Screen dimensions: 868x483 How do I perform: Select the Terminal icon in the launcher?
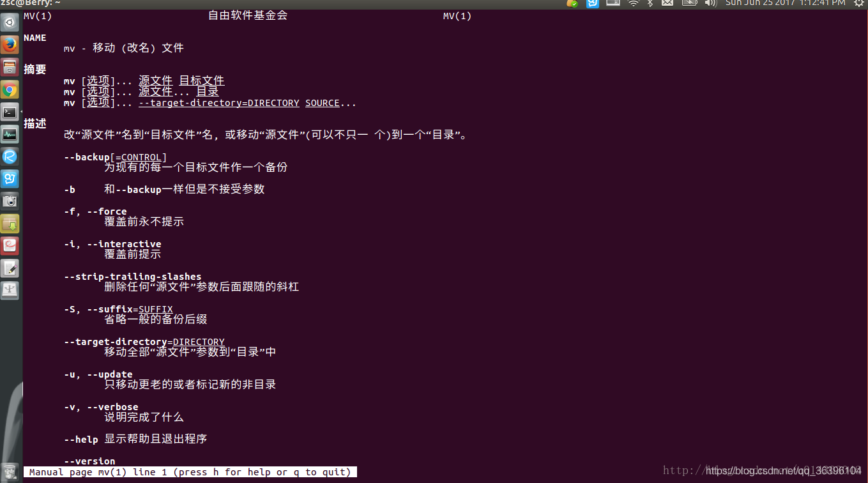click(10, 112)
